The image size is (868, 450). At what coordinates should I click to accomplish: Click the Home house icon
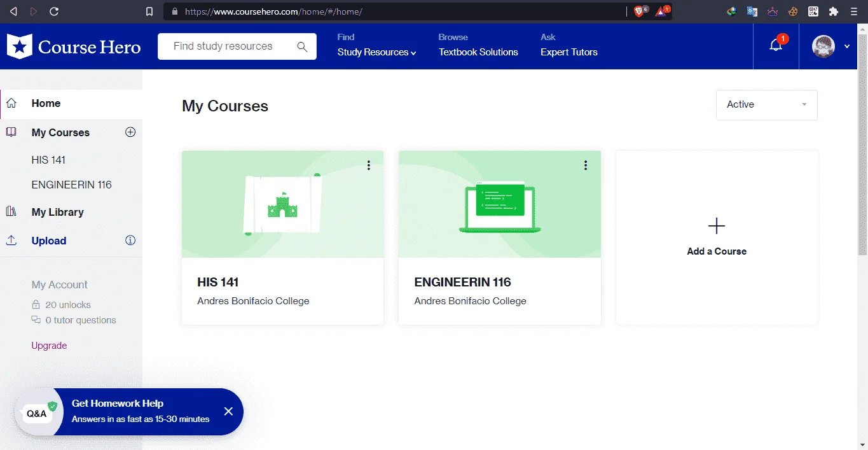tap(11, 103)
